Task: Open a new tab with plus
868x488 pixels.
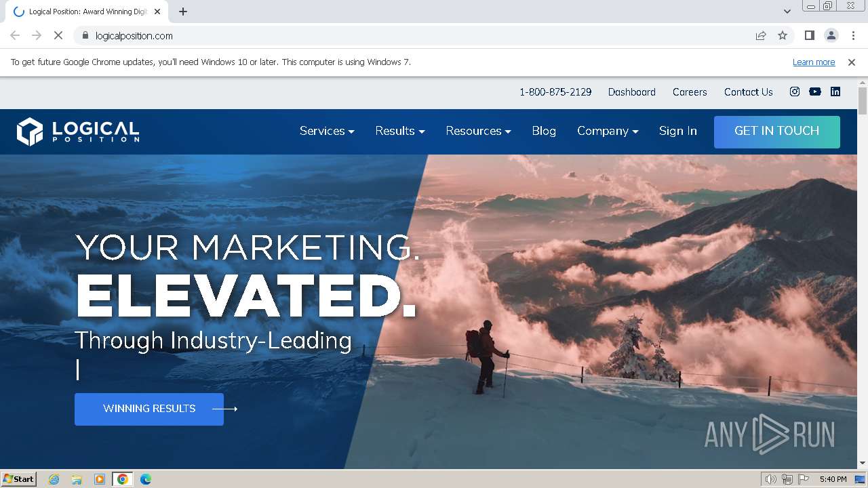Action: click(183, 12)
